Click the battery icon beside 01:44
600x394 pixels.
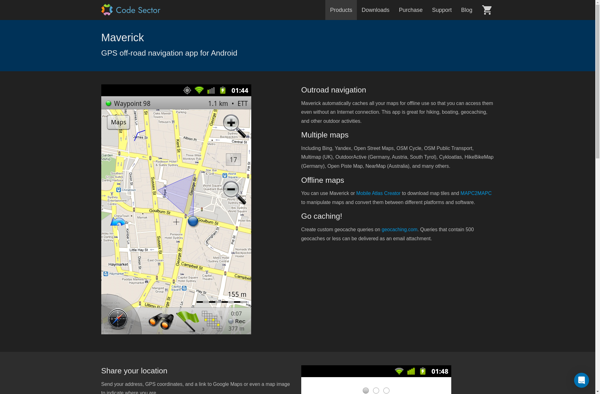(223, 90)
